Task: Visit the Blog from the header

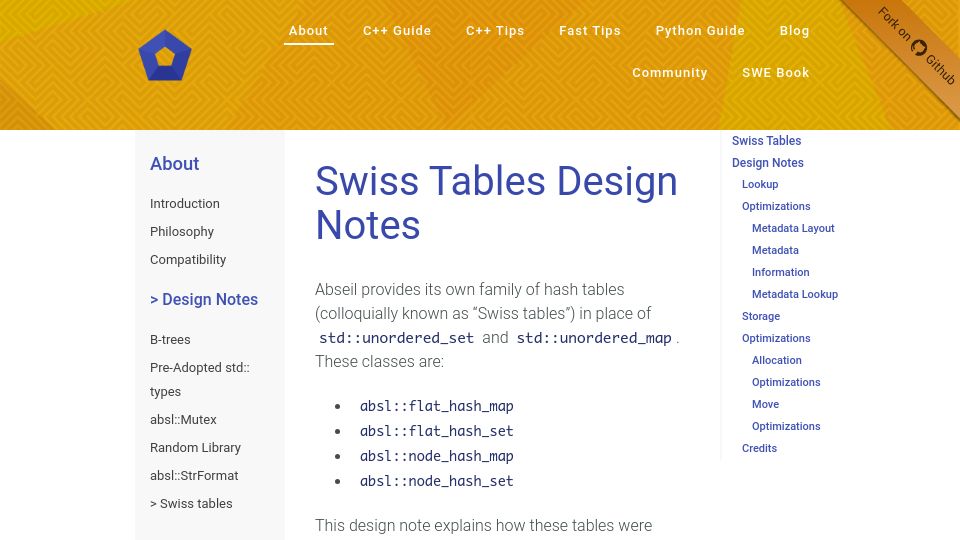Action: (794, 31)
